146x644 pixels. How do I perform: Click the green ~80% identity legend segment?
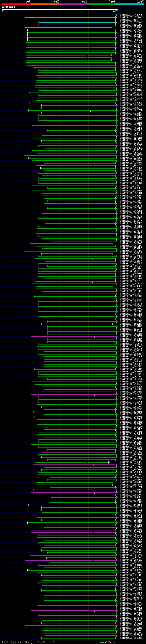[101, 4]
